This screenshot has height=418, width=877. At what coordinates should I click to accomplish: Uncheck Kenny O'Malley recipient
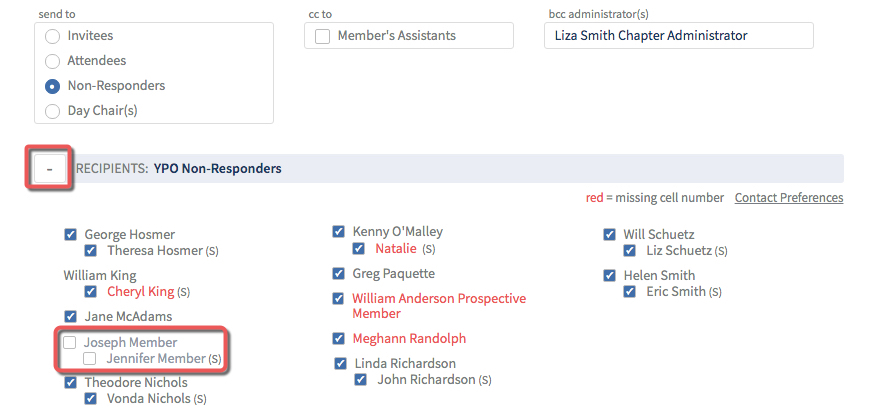point(338,231)
